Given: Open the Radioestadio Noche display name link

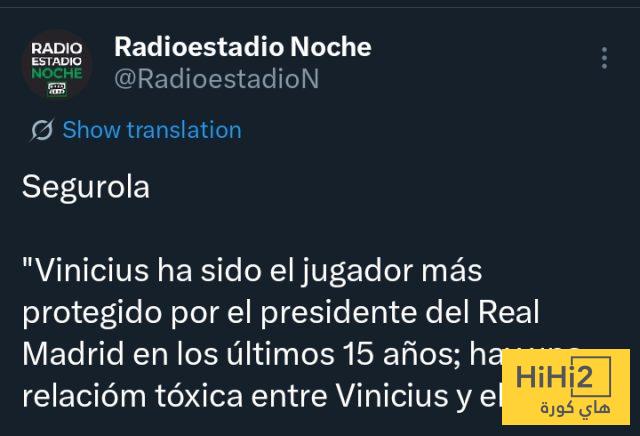Looking at the screenshot, I should coord(243,47).
